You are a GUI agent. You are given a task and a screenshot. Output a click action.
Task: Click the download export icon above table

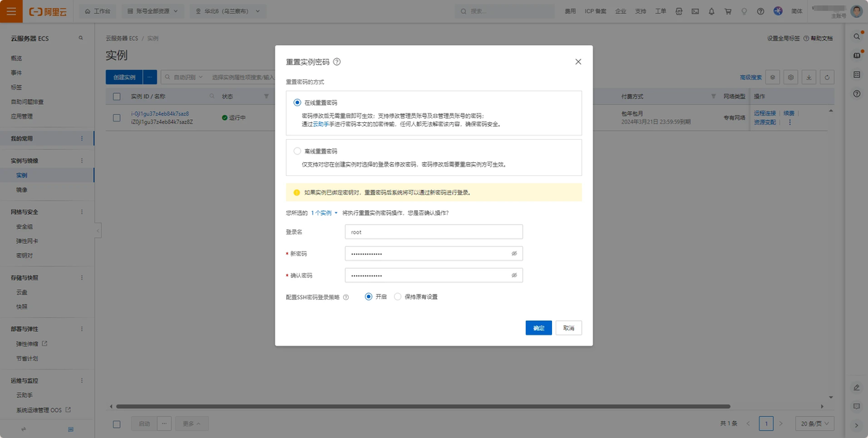pos(809,77)
